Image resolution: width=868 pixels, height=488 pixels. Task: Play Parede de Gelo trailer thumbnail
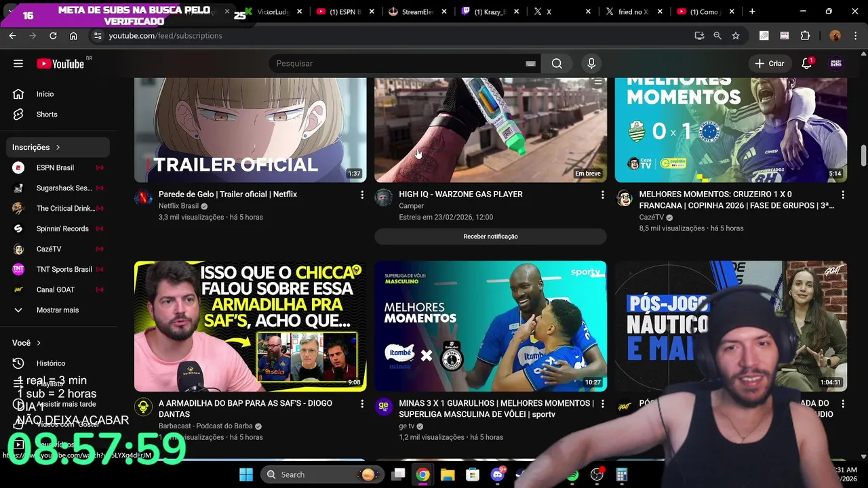(250, 129)
